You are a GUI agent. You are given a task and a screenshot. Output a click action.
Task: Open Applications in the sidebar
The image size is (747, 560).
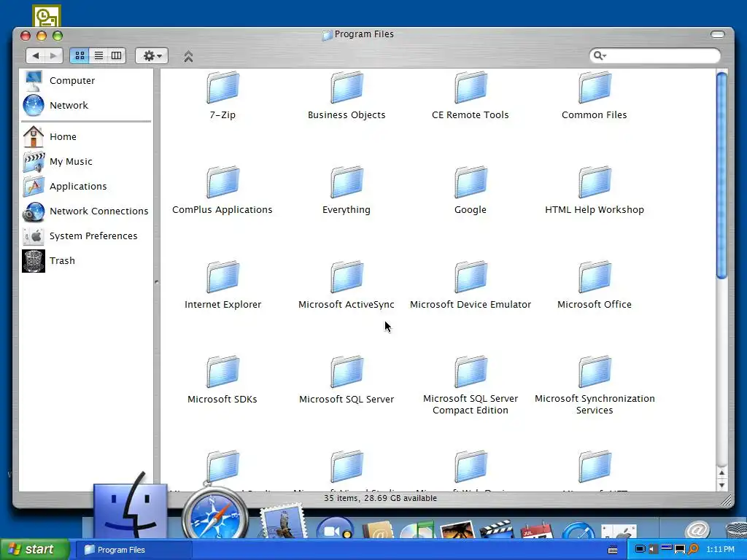coord(65,186)
